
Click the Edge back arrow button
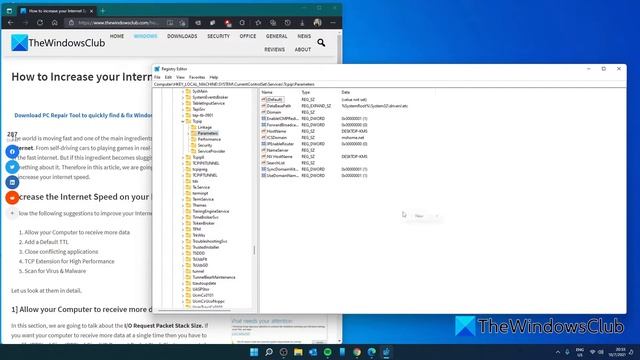[x=11, y=23]
